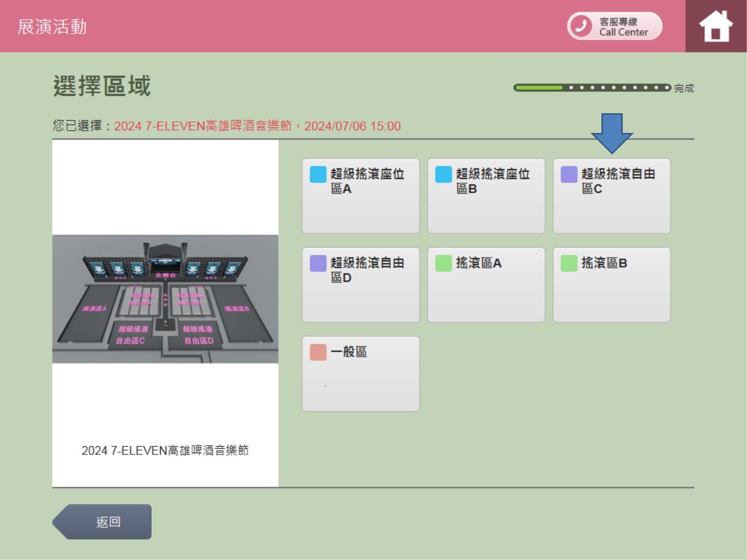The height and width of the screenshot is (560, 747).
Task: Select the 超級搖滾座位區A area
Action: pos(361,196)
